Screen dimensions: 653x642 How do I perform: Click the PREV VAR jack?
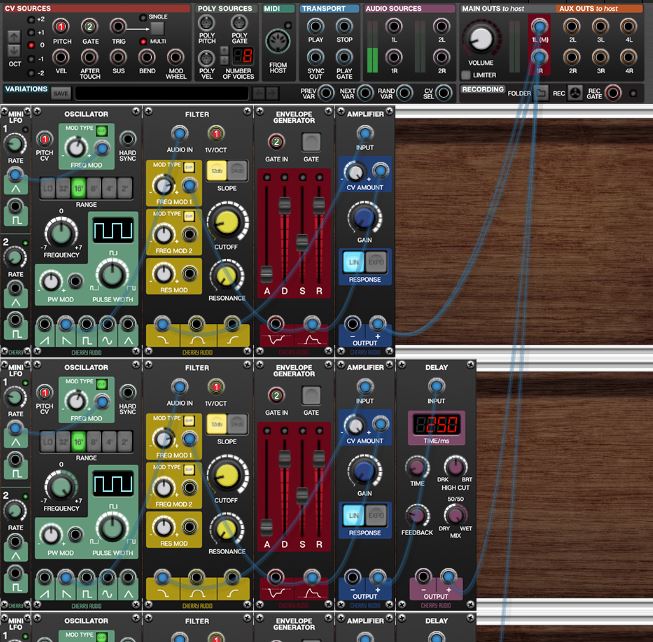[326, 93]
